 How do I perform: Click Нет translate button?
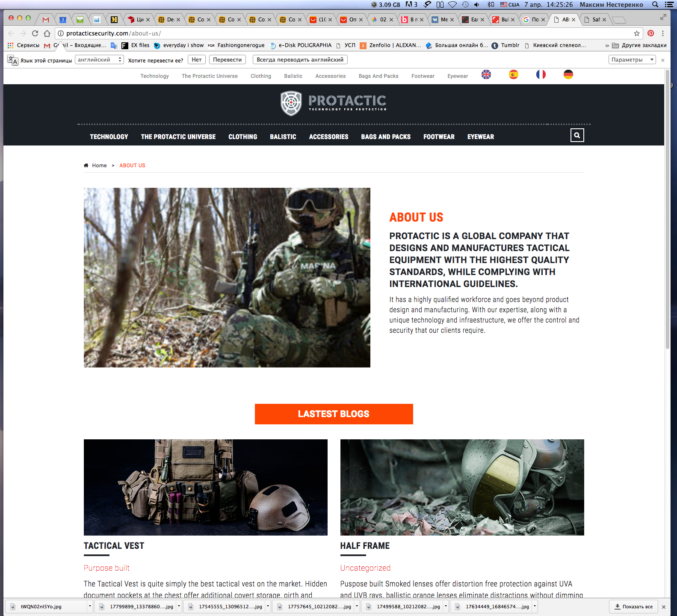(x=197, y=59)
